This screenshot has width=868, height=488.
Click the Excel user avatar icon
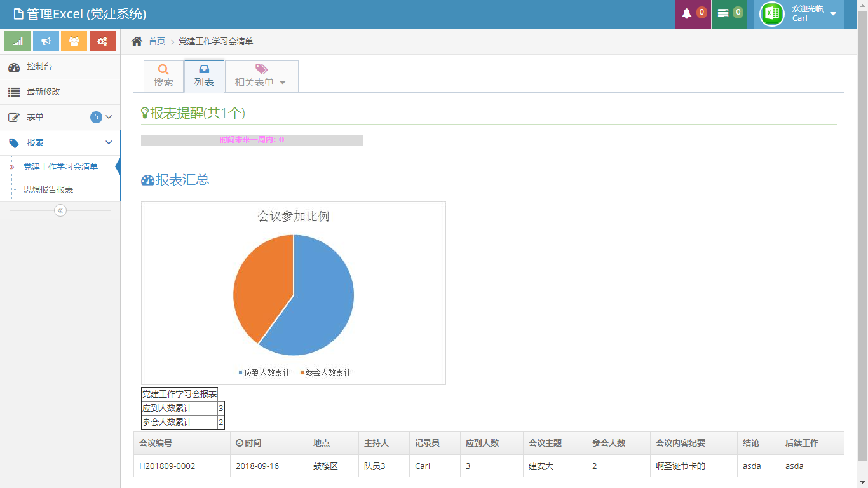[x=772, y=14]
